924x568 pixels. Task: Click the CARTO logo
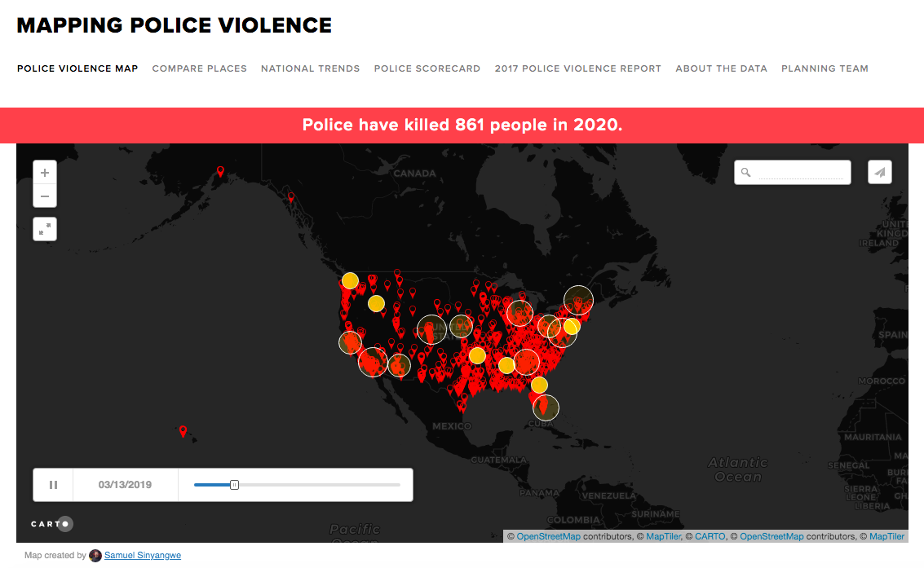[52, 524]
